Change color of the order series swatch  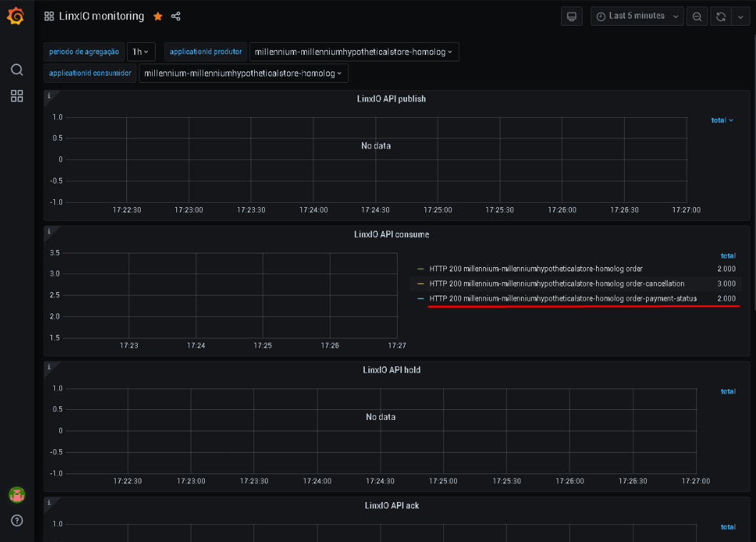click(x=420, y=269)
